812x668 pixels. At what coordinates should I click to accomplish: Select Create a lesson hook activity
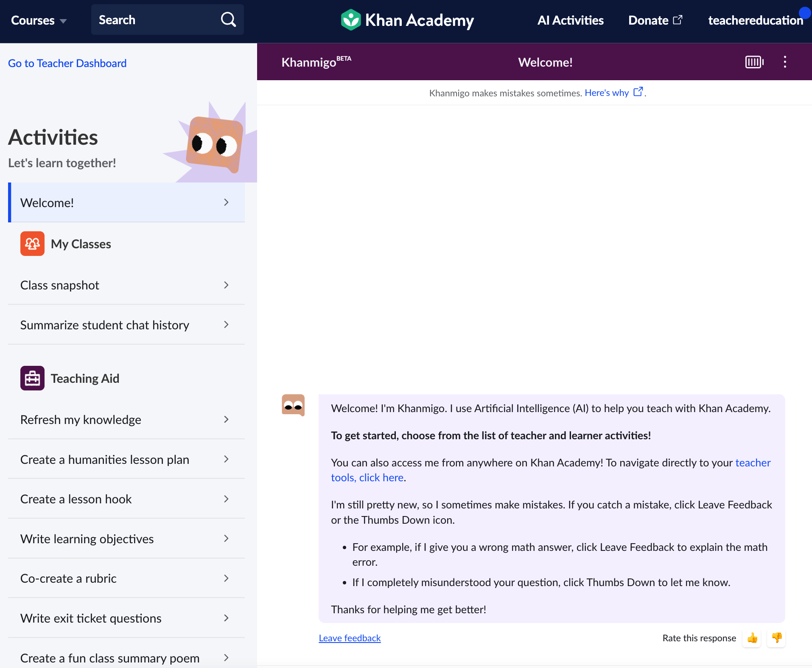[126, 499]
